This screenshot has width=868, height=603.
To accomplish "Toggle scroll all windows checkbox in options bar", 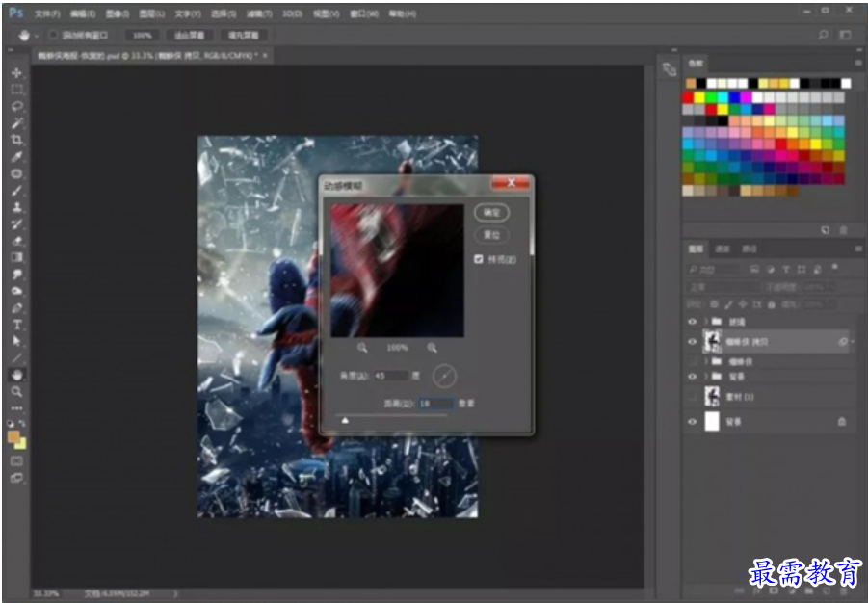I will 53,35.
